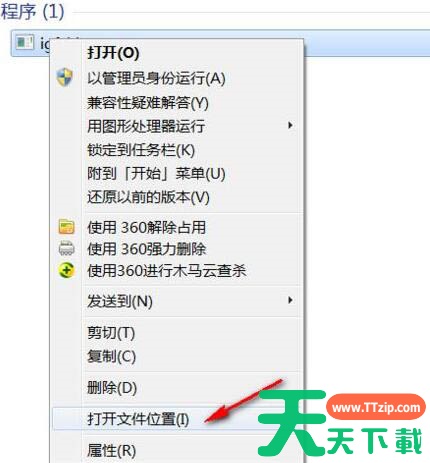Click the program icon in the search result
The width and height of the screenshot is (430, 463).
point(24,43)
